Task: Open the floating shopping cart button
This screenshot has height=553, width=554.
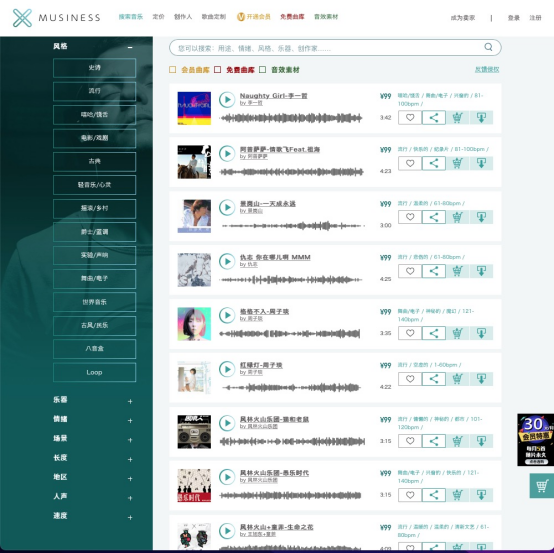Action: (542, 486)
